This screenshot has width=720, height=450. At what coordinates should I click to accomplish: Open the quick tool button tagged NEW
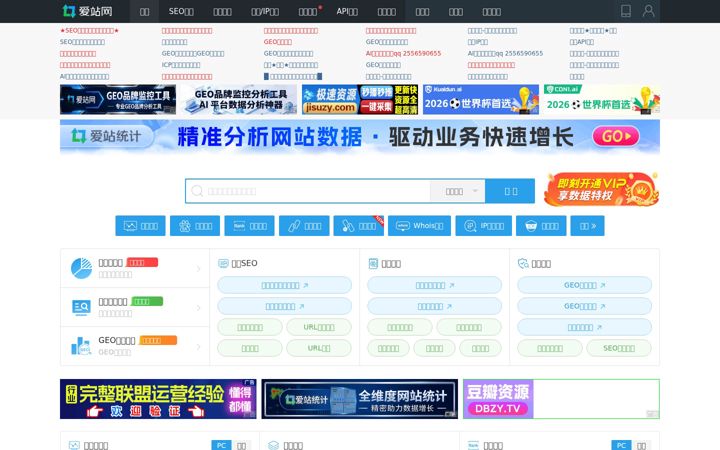coord(359,226)
